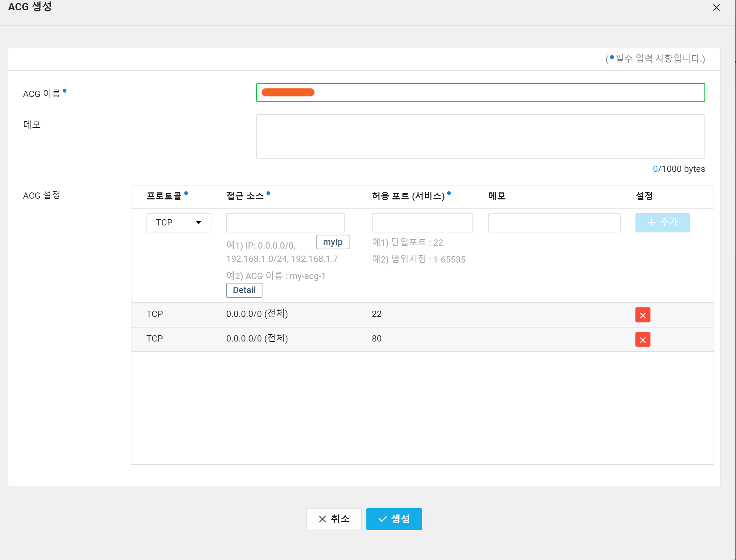Delete the TCP port 80 rule
Image resolution: width=736 pixels, height=560 pixels.
(x=642, y=340)
